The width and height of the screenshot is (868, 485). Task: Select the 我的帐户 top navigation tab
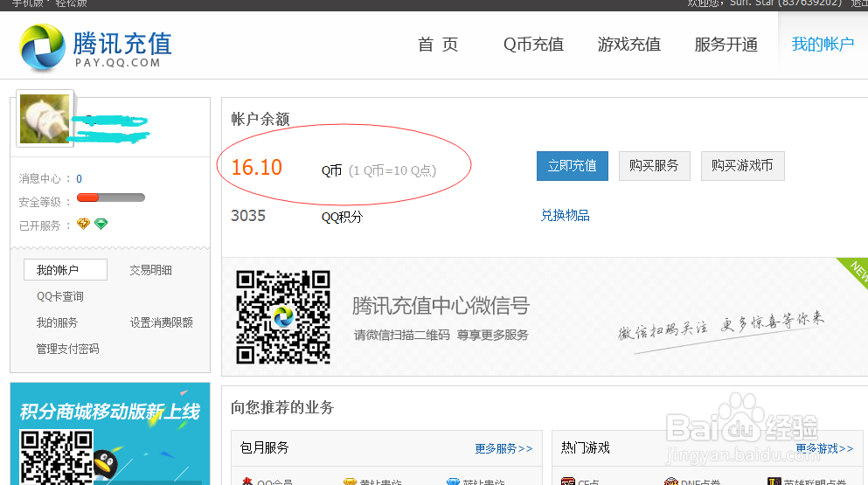tap(823, 45)
